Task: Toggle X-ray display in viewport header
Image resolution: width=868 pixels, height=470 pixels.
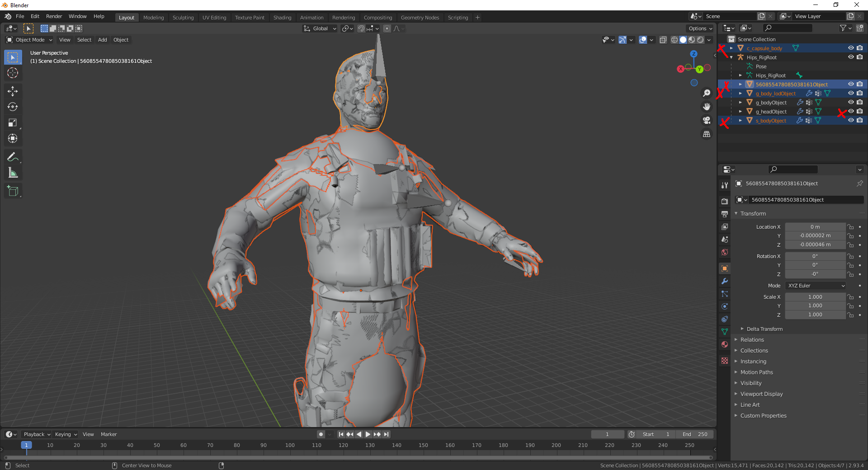Action: pyautogui.click(x=663, y=40)
